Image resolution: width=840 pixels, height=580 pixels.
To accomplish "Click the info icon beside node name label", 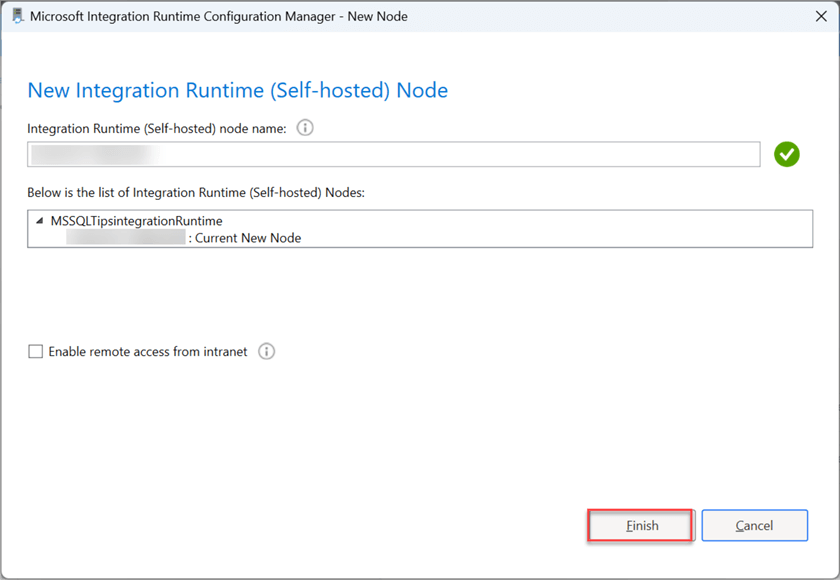I will pos(305,128).
